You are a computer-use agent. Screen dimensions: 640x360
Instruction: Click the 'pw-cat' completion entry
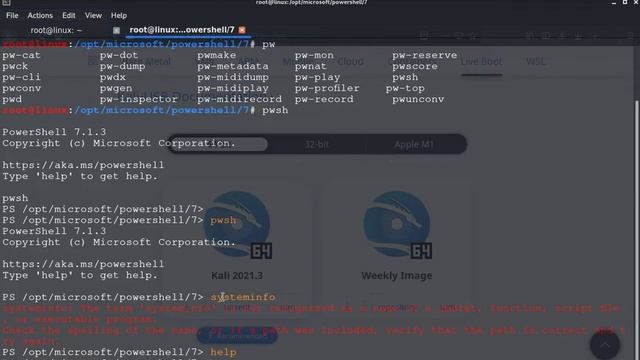click(x=21, y=55)
